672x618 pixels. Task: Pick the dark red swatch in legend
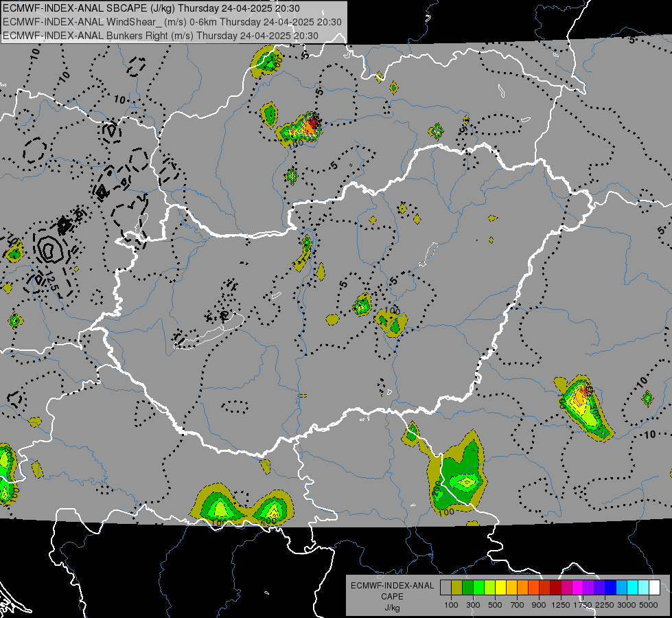(x=555, y=587)
